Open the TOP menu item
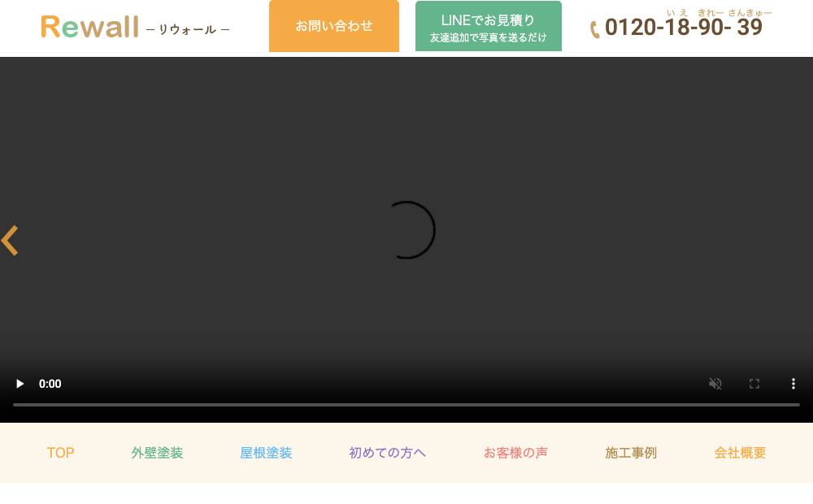 pyautogui.click(x=61, y=453)
